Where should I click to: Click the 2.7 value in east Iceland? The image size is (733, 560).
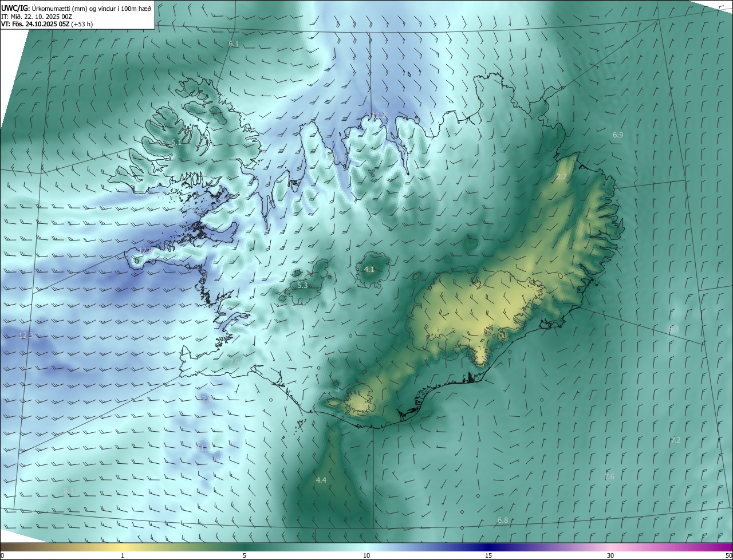(x=561, y=177)
